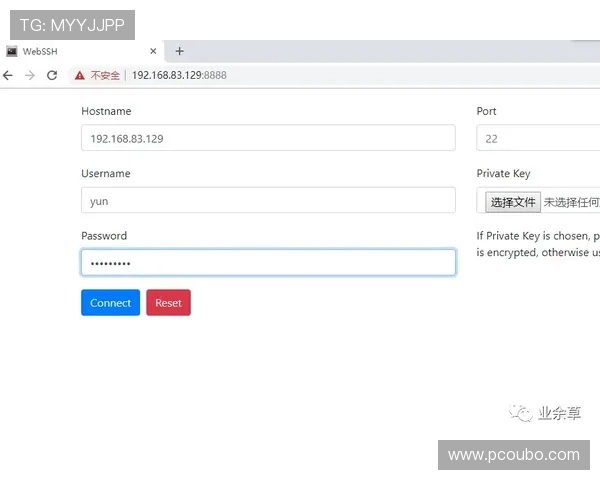Click into the masked Password field
Screen dimensions: 600x480
coord(268,262)
